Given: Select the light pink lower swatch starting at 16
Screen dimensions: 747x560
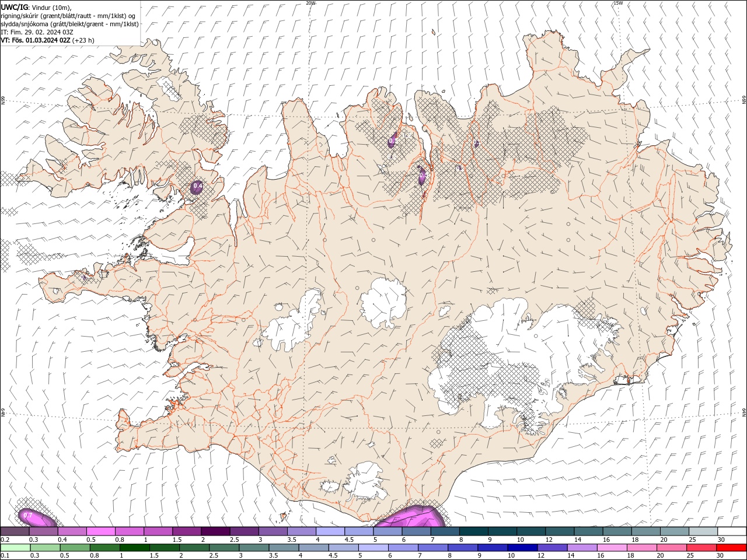Looking at the screenshot, I should pyautogui.click(x=612, y=548).
